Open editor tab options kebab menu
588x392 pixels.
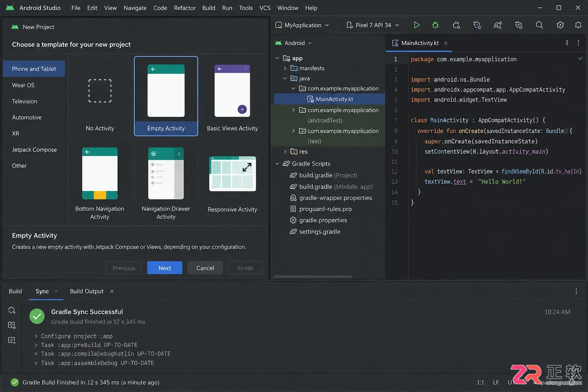point(578,43)
